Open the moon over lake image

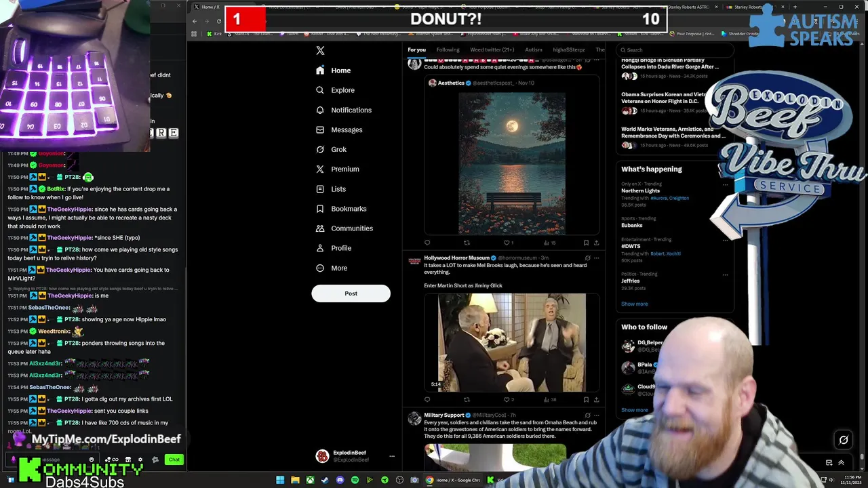tap(512, 163)
